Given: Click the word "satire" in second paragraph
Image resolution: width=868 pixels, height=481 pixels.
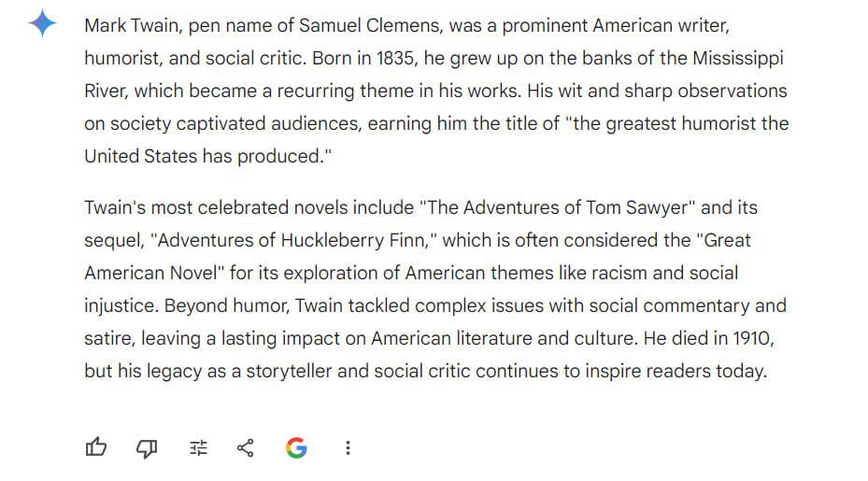Looking at the screenshot, I should click(108, 338).
